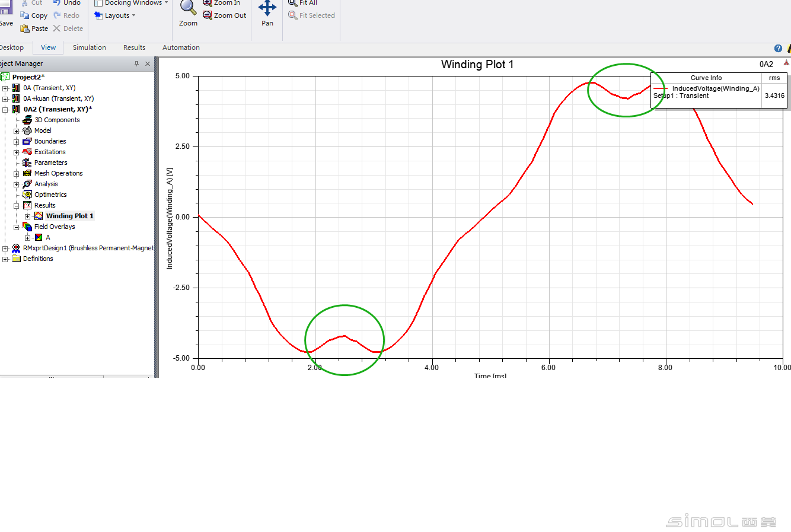
Task: Open help via the blue question mark icon
Action: tap(778, 49)
